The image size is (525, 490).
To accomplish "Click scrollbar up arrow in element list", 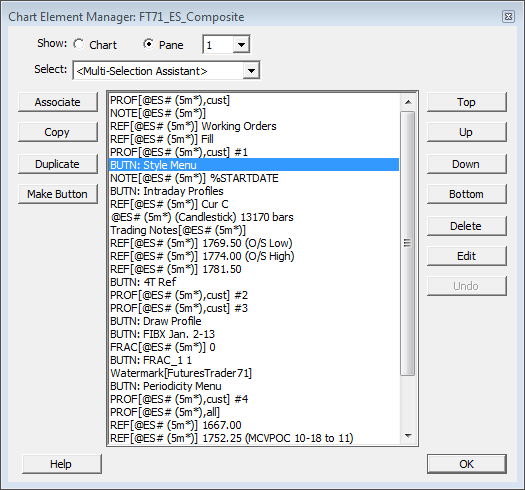I will pyautogui.click(x=408, y=101).
